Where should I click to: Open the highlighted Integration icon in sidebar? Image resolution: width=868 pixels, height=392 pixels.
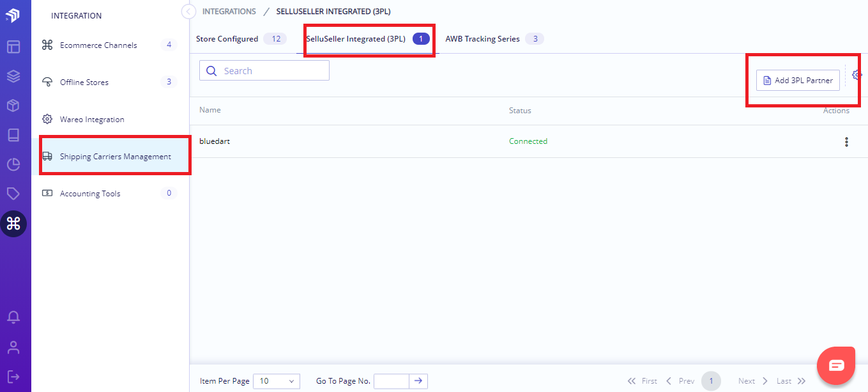pyautogui.click(x=14, y=224)
